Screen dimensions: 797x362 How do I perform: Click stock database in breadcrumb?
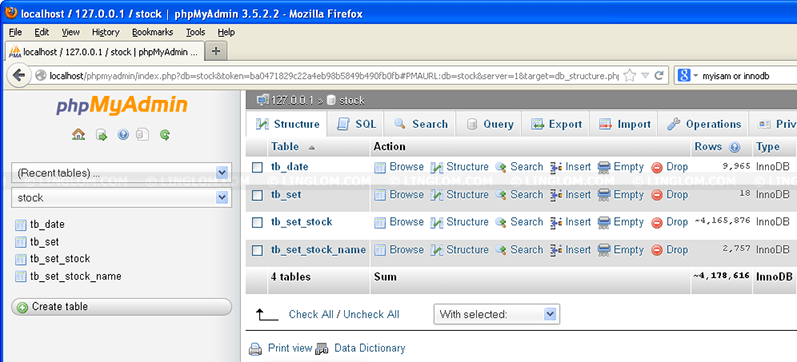click(x=352, y=100)
